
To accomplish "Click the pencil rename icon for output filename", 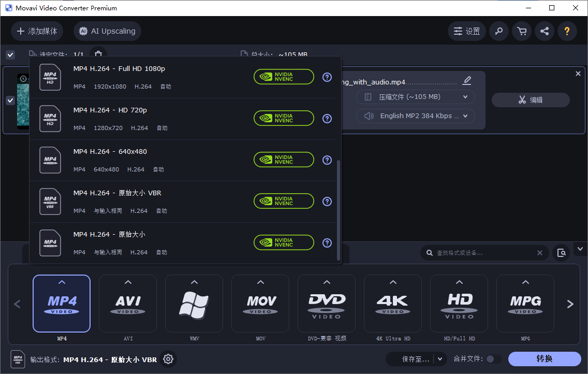I will coord(467,81).
